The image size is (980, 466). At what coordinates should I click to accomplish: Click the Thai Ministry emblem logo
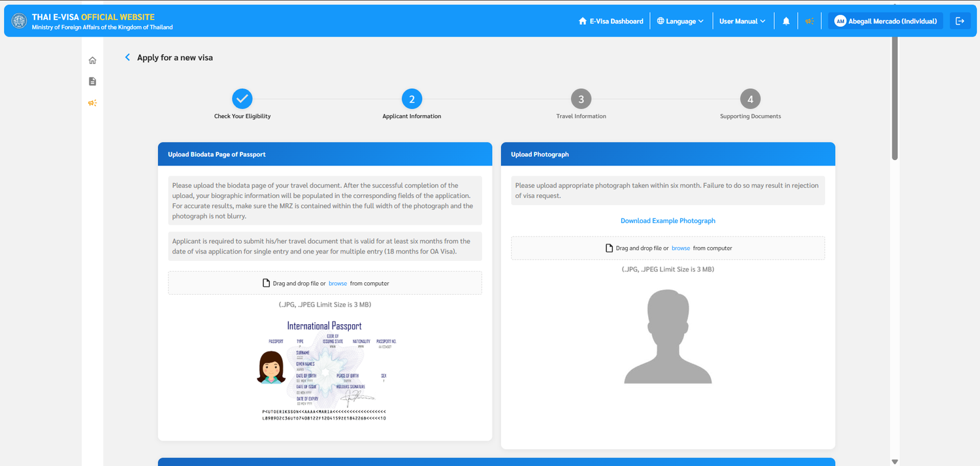point(19,21)
